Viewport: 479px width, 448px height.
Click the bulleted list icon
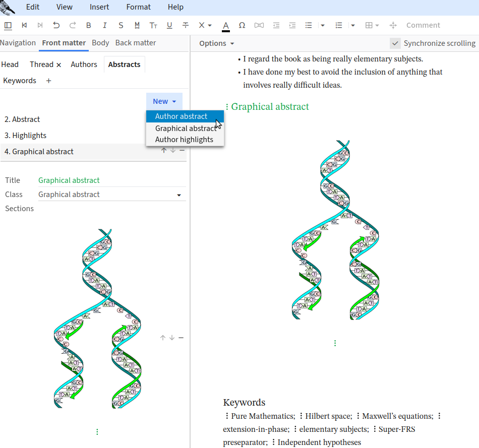click(309, 25)
